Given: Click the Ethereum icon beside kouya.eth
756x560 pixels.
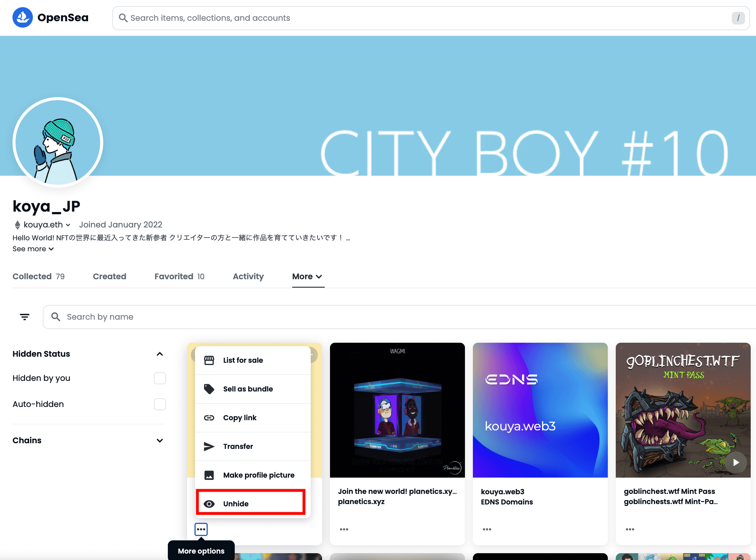Looking at the screenshot, I should click(17, 225).
